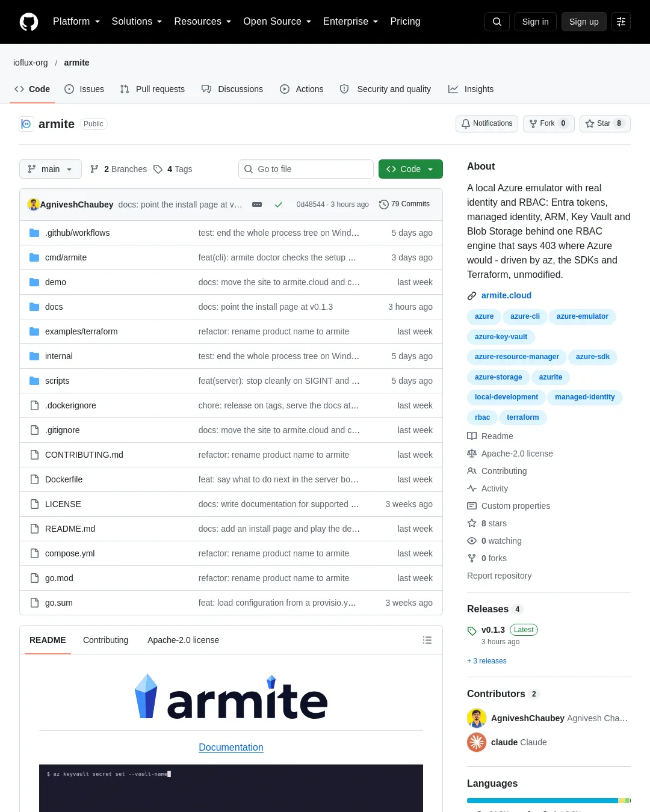This screenshot has width=650, height=812.
Task: Click the terraform topic tag
Action: [522, 417]
